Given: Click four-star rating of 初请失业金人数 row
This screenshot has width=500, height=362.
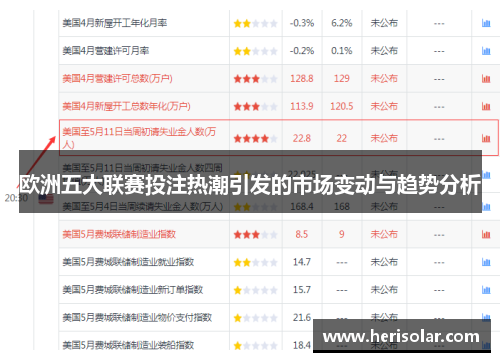Looking at the screenshot, I should pyautogui.click(x=255, y=138).
